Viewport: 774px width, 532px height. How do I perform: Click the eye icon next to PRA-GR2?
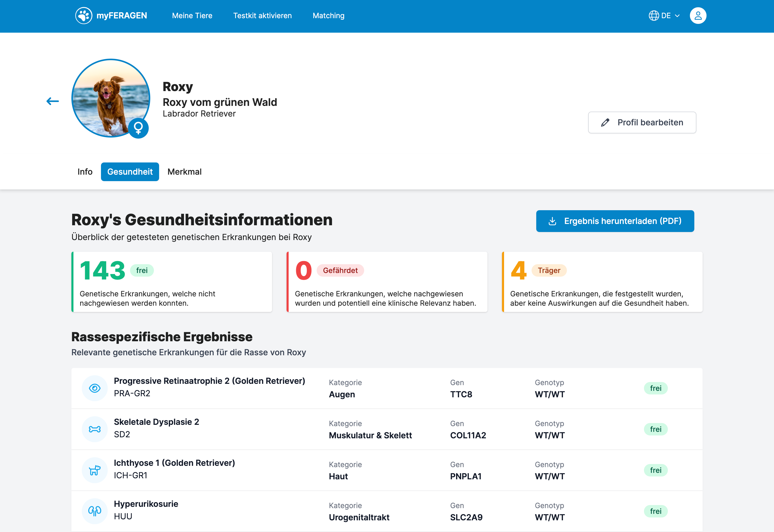pos(95,388)
